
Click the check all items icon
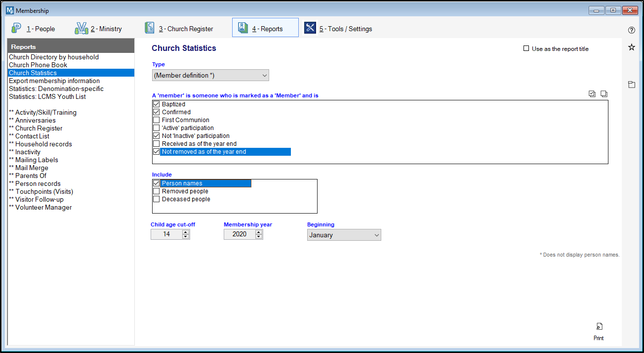click(x=592, y=94)
